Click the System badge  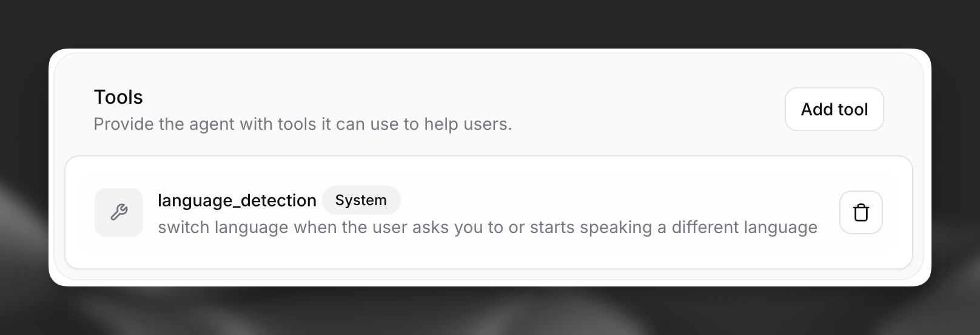click(x=361, y=200)
